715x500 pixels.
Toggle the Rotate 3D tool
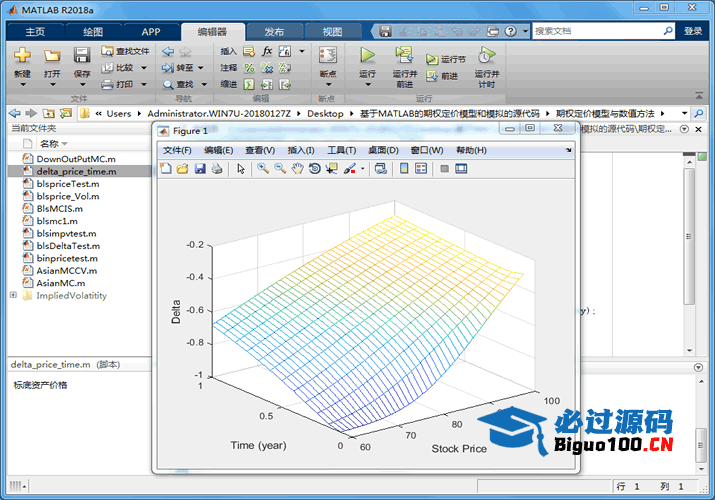click(315, 169)
